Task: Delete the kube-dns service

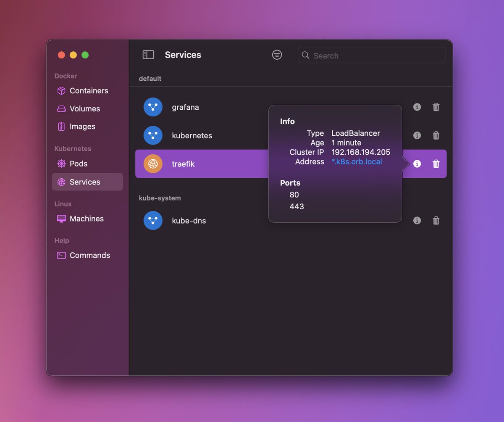Action: (x=436, y=220)
